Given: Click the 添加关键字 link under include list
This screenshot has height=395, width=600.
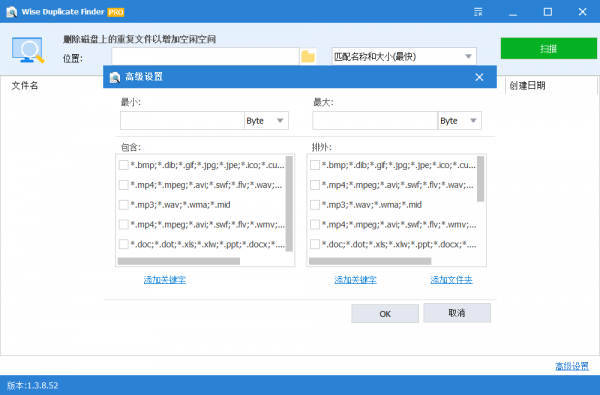Looking at the screenshot, I should pyautogui.click(x=165, y=280).
